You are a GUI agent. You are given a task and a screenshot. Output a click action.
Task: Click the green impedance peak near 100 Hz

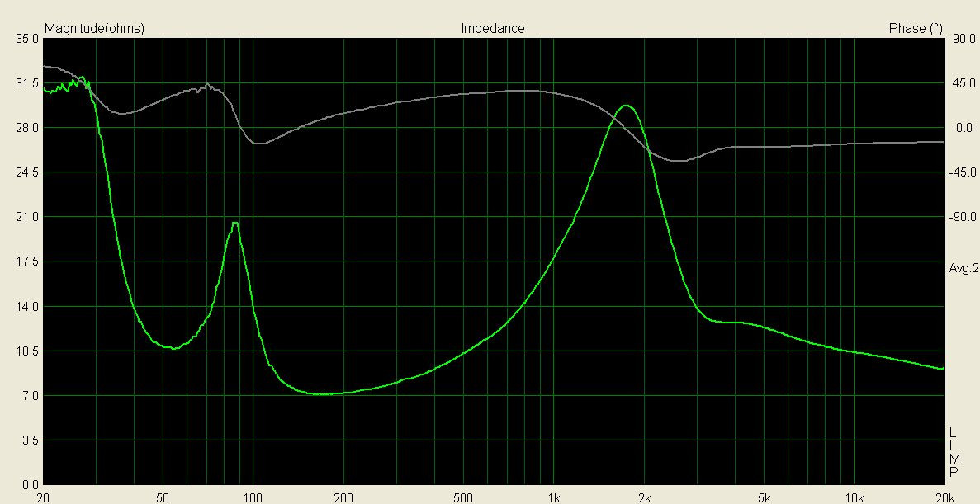[235, 223]
